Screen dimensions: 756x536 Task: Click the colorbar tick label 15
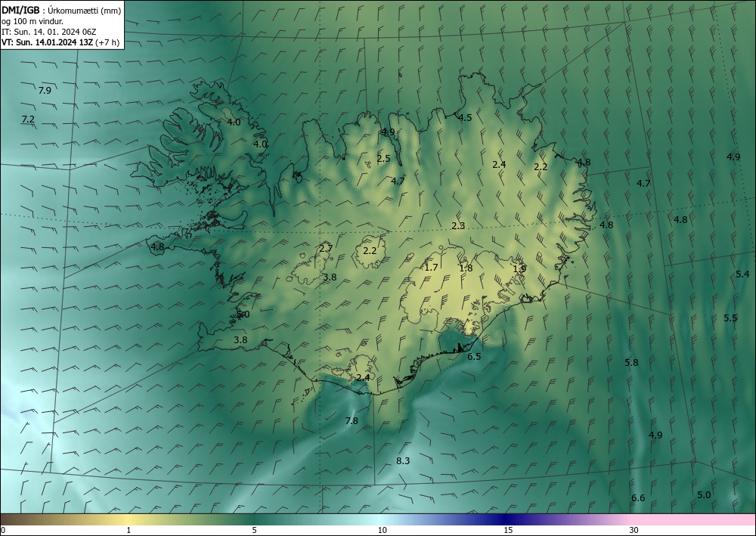click(x=508, y=531)
